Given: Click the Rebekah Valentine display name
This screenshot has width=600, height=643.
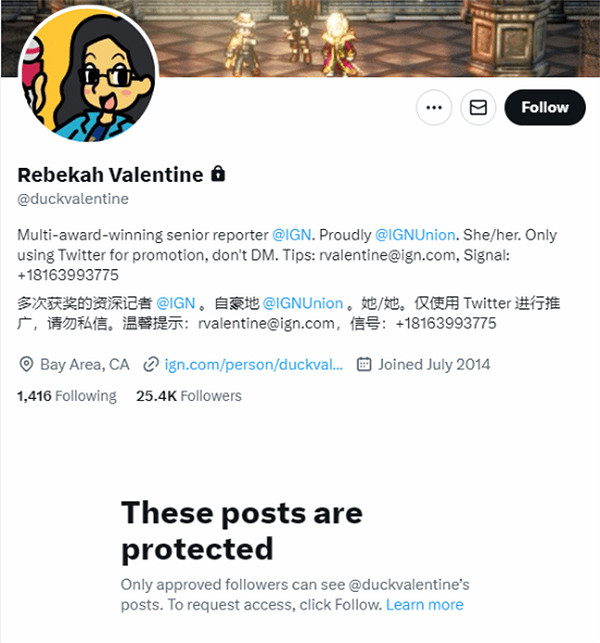Looking at the screenshot, I should 110,175.
